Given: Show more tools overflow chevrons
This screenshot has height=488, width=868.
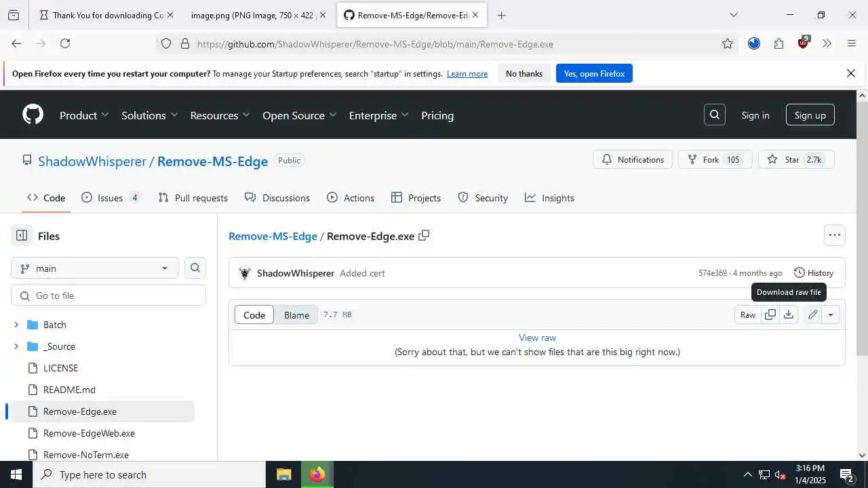Looking at the screenshot, I should tap(827, 43).
